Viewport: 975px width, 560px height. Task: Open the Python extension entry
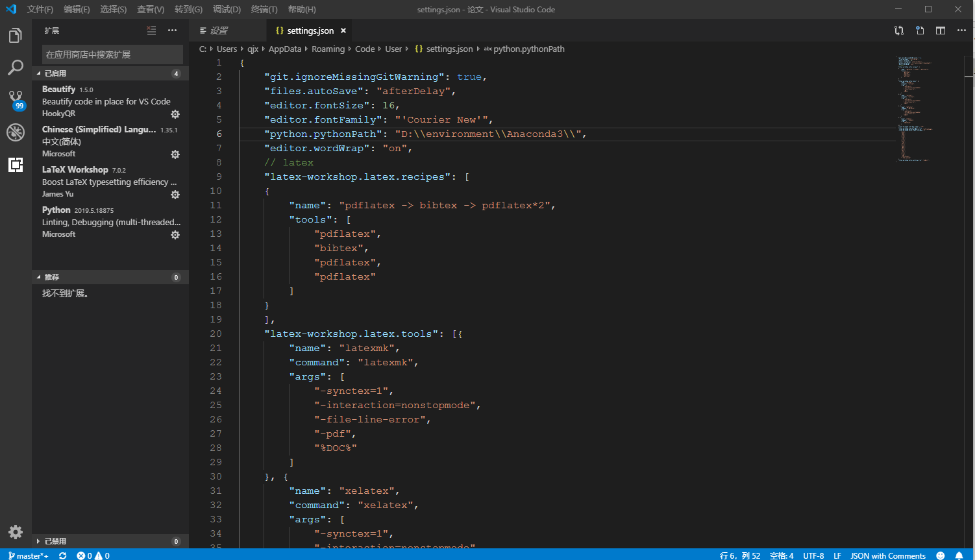click(x=110, y=222)
